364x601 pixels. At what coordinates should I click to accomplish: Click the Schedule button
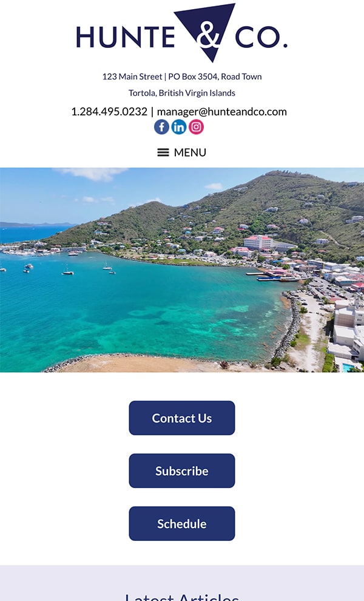click(x=181, y=523)
